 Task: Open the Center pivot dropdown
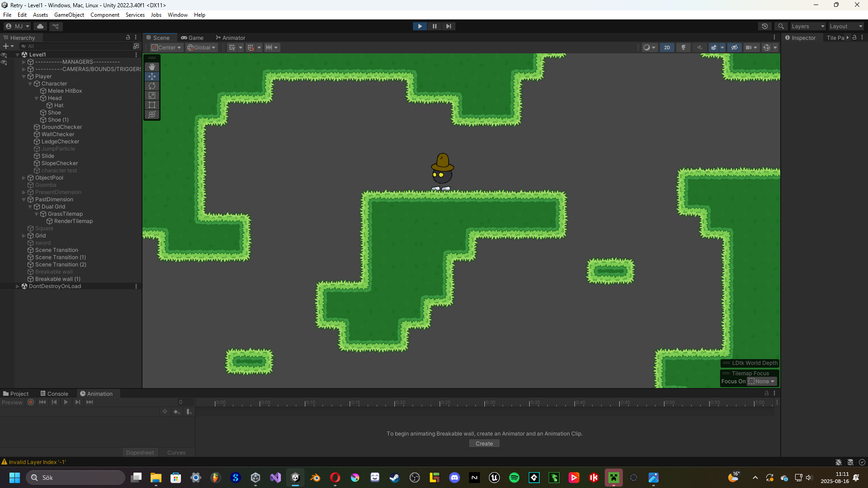pos(166,47)
